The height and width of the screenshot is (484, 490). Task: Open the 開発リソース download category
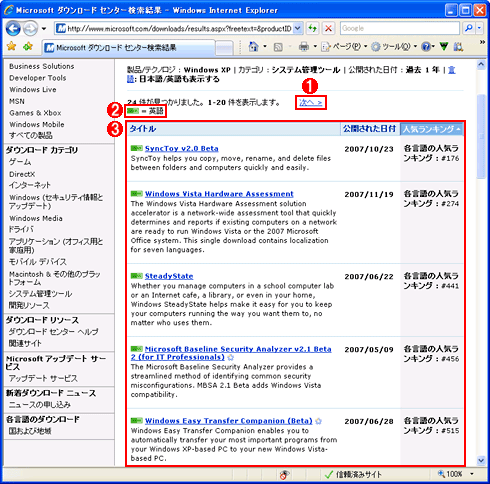point(29,305)
